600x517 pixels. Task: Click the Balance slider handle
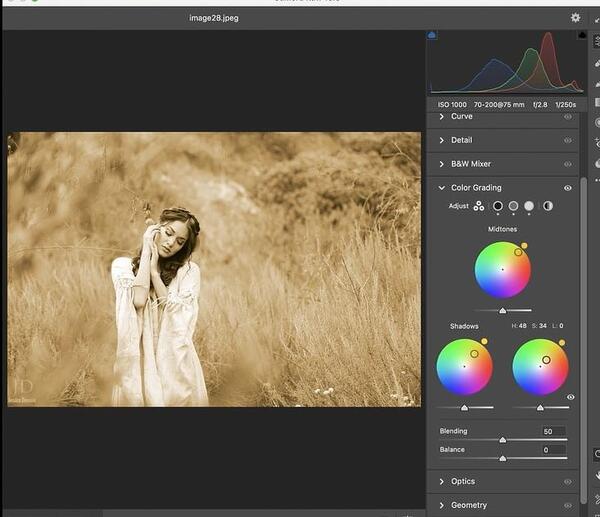[x=503, y=458]
